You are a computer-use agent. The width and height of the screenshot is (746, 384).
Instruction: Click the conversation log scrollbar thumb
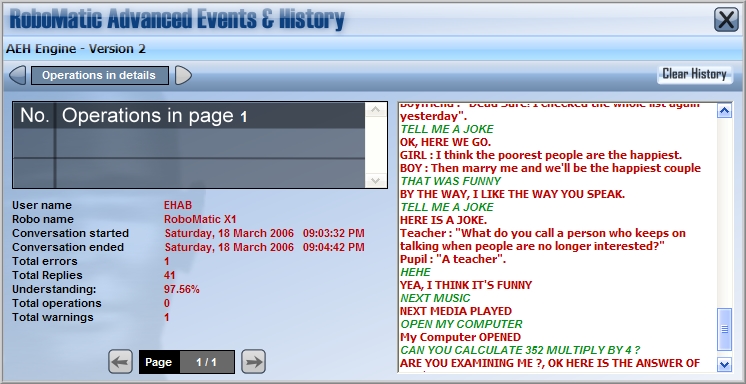[724, 329]
